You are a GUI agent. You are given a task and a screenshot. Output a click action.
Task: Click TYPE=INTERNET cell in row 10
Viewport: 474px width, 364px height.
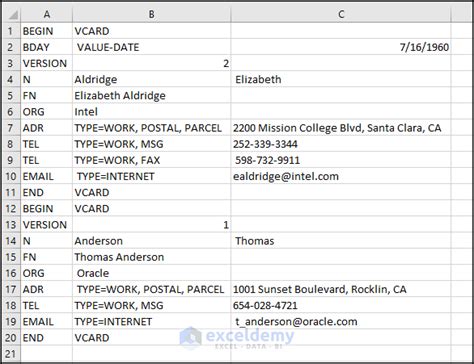[x=151, y=176]
